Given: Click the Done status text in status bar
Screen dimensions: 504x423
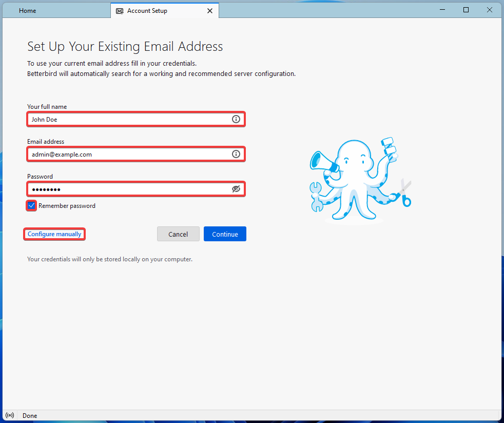Looking at the screenshot, I should pos(30,415).
